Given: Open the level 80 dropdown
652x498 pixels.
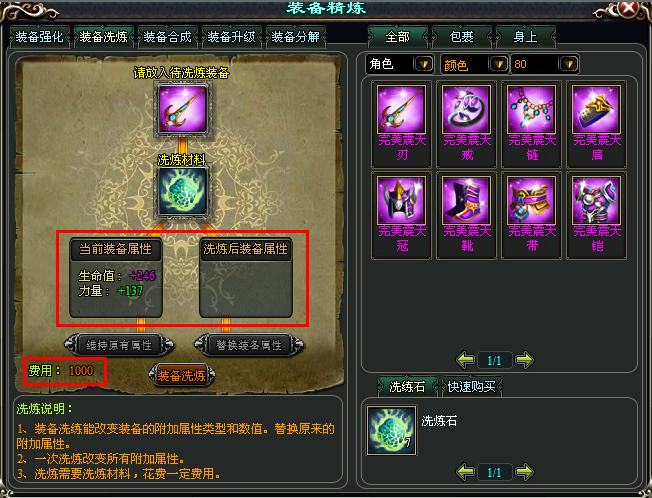Looking at the screenshot, I should pos(544,64).
